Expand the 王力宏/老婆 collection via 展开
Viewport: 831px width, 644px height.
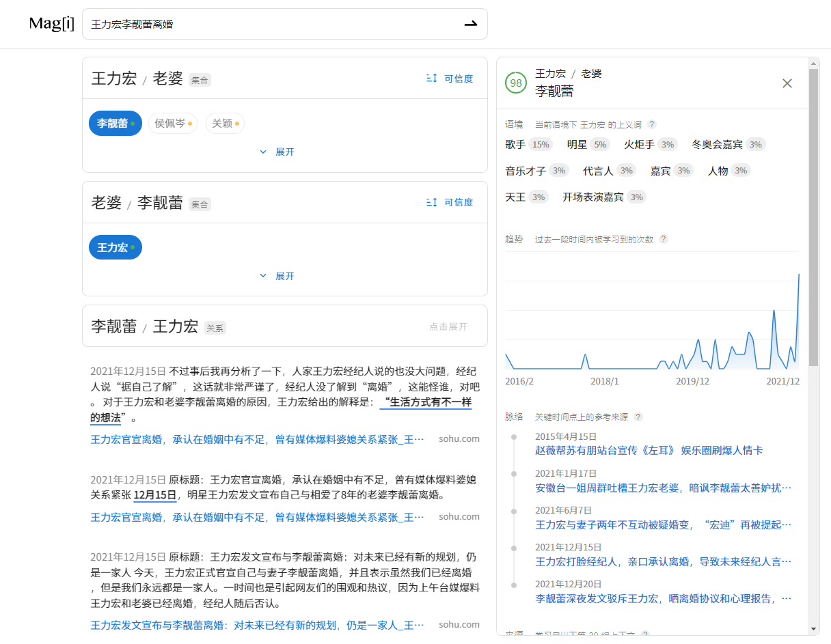(x=277, y=152)
